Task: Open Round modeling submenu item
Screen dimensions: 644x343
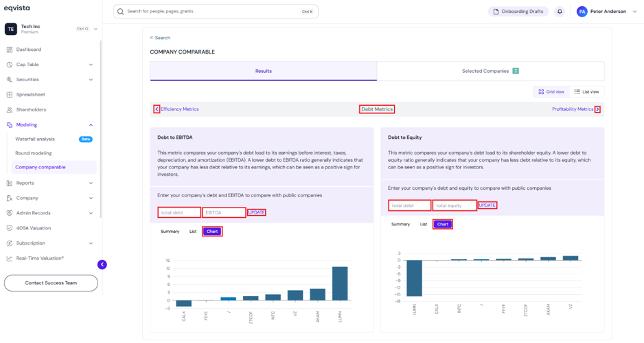Action: [33, 153]
